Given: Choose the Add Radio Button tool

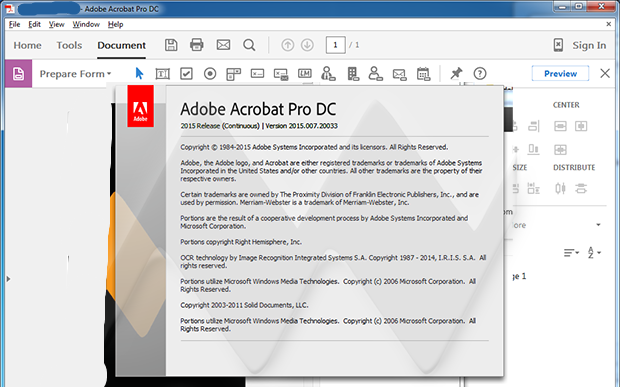Looking at the screenshot, I should (x=210, y=74).
